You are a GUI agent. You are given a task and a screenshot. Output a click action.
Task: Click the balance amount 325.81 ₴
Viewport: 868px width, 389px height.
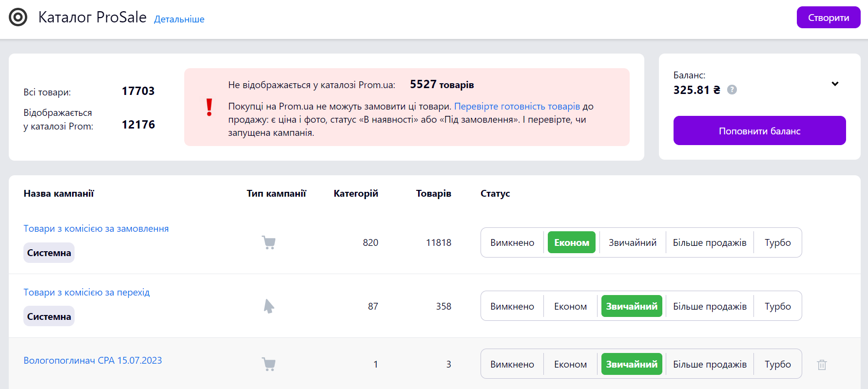[x=696, y=90]
